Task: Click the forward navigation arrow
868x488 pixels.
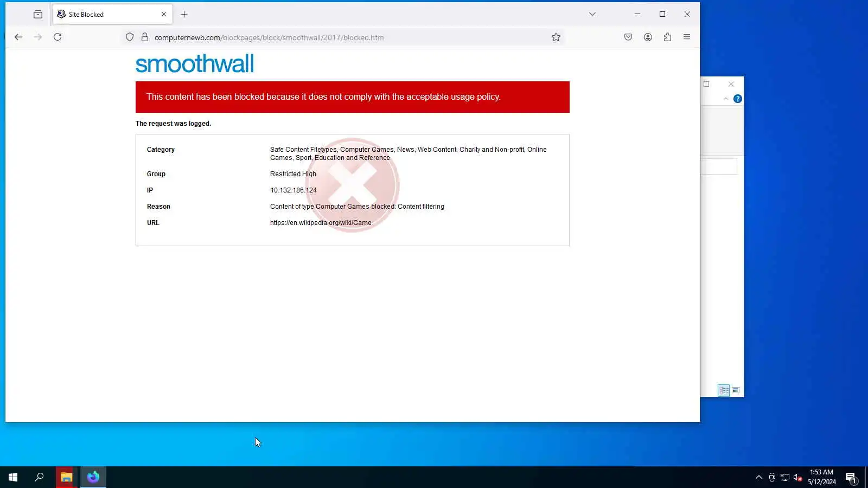Action: (x=38, y=37)
